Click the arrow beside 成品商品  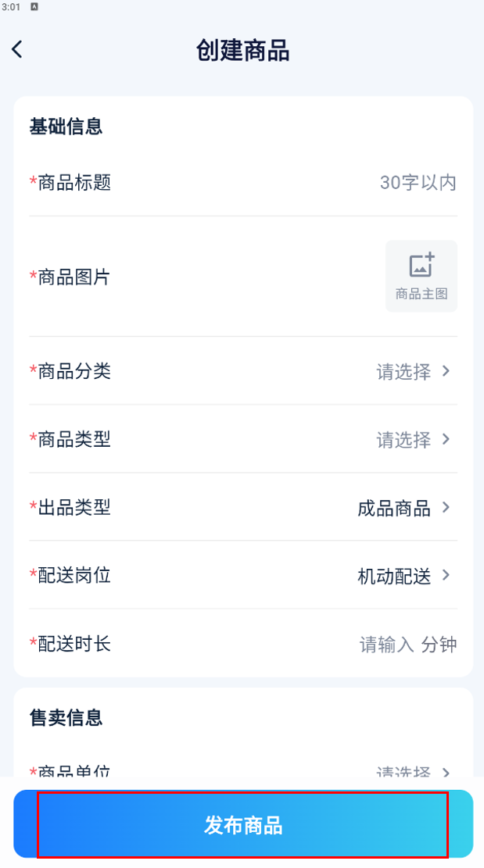pyautogui.click(x=446, y=507)
